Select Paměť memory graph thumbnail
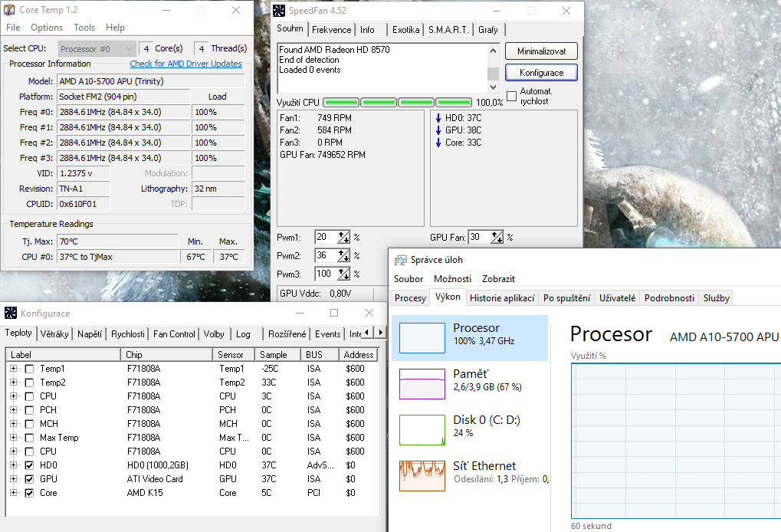Screen dimensions: 781x532 click(x=422, y=384)
